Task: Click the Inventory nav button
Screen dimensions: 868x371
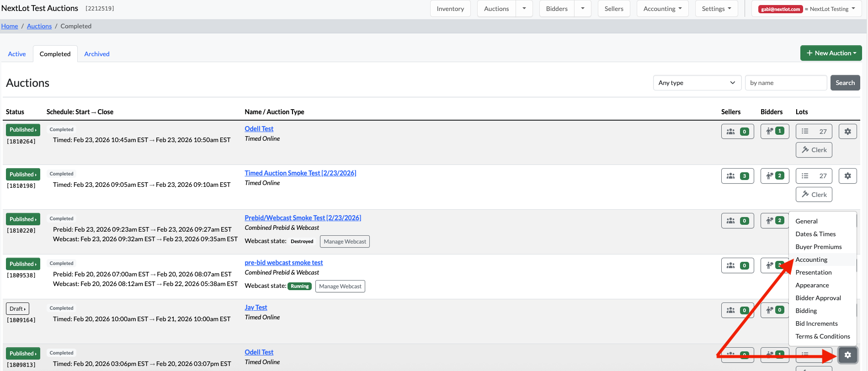Action: (x=450, y=9)
